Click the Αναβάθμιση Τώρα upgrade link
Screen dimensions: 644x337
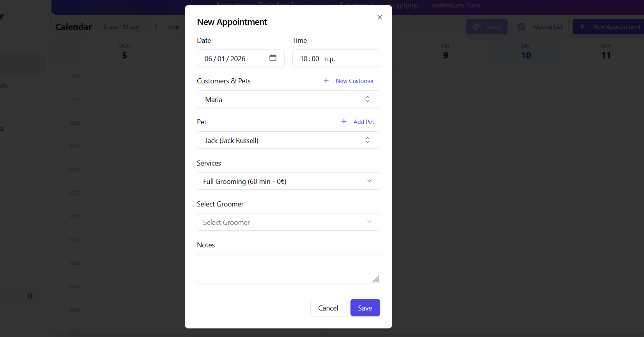(455, 5)
